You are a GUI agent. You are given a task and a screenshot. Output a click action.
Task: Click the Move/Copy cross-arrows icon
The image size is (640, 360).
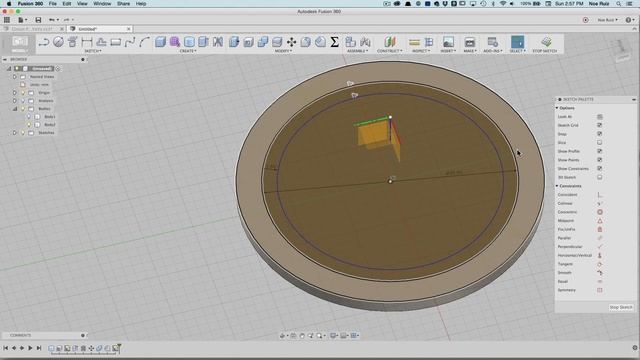pos(291,42)
